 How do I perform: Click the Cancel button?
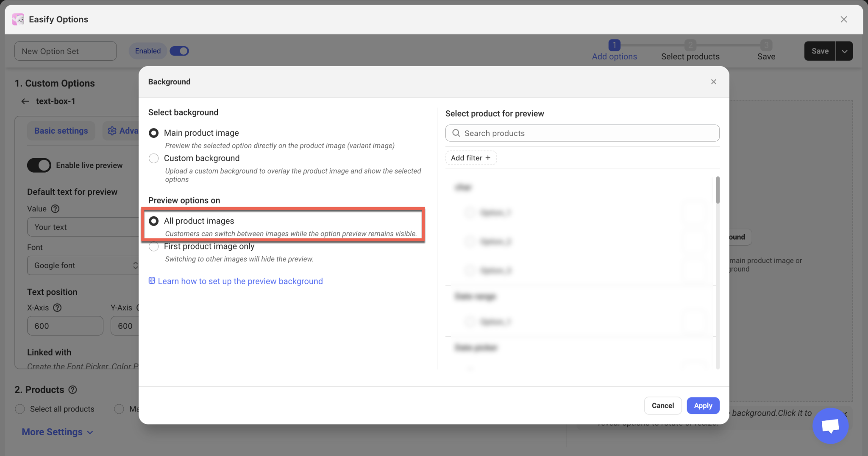pos(662,406)
